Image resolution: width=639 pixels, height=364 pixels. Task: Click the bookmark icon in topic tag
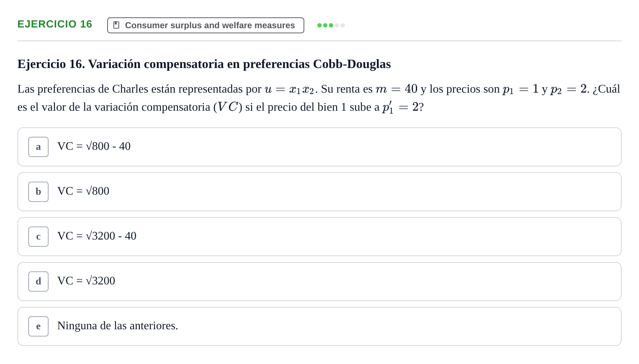(x=116, y=25)
